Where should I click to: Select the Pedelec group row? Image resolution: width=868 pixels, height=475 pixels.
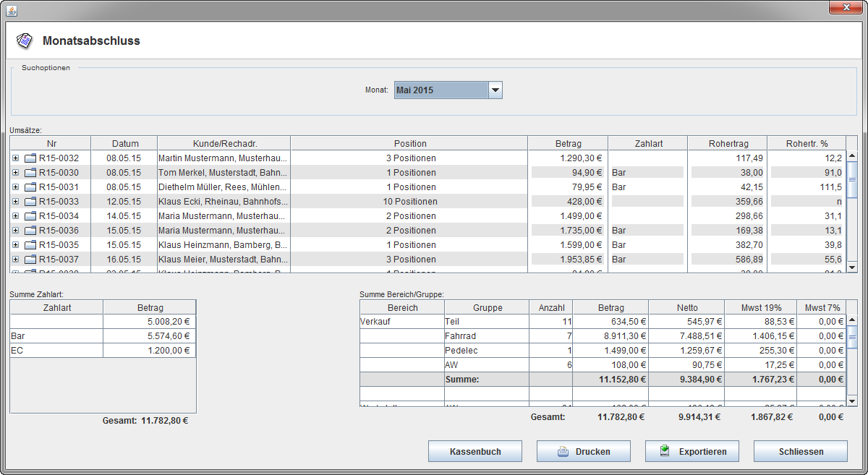coord(485,351)
